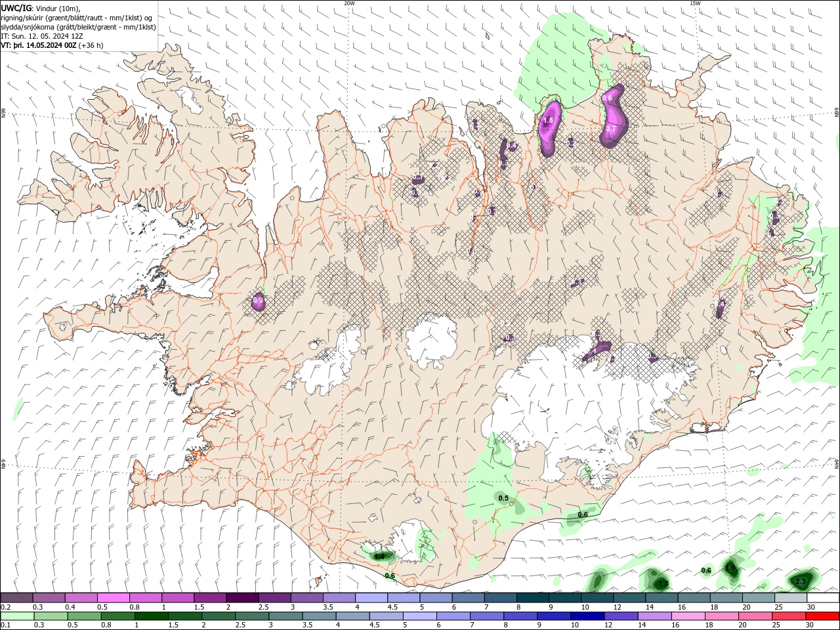Click the violet swatch labeled 12 in the lower scale
Viewport: 840px width, 630px height.
(x=621, y=616)
